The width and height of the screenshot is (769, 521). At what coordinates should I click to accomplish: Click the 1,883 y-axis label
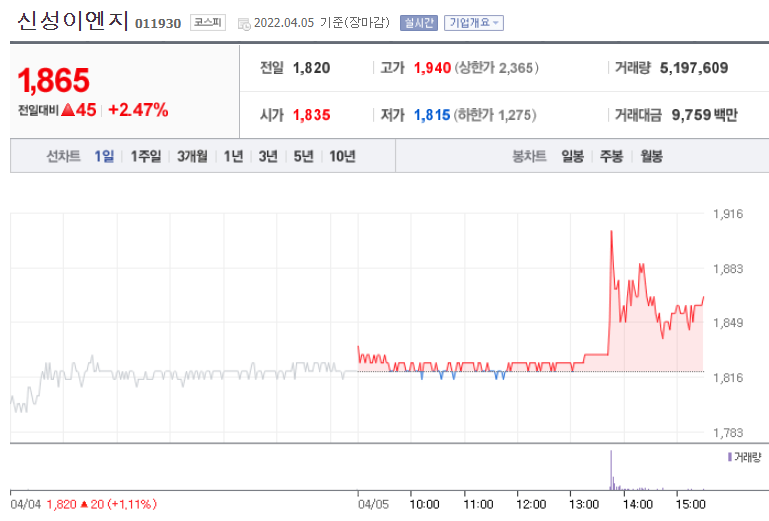[728, 269]
